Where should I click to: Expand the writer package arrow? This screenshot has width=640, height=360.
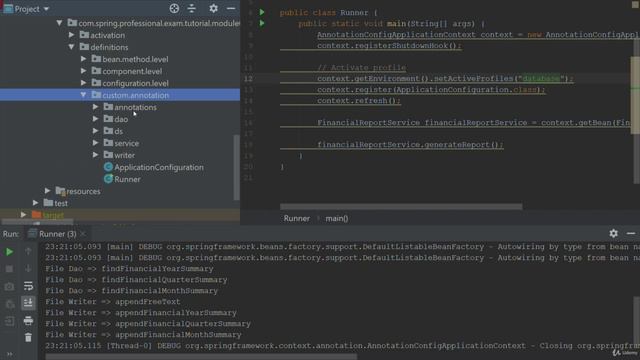pyautogui.click(x=95, y=155)
